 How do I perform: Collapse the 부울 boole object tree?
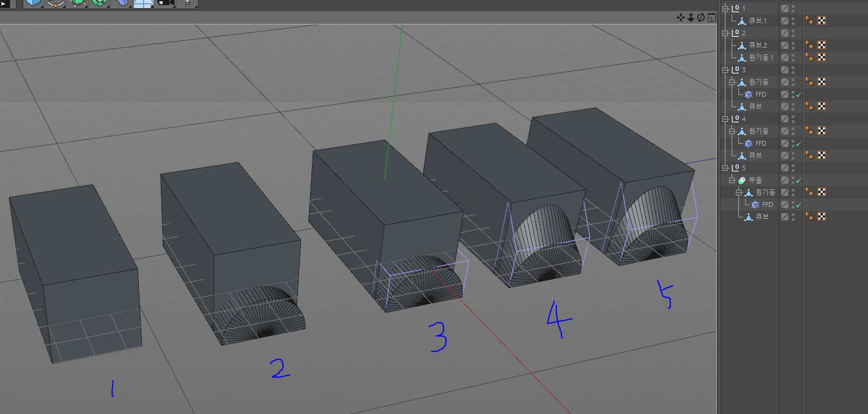732,180
